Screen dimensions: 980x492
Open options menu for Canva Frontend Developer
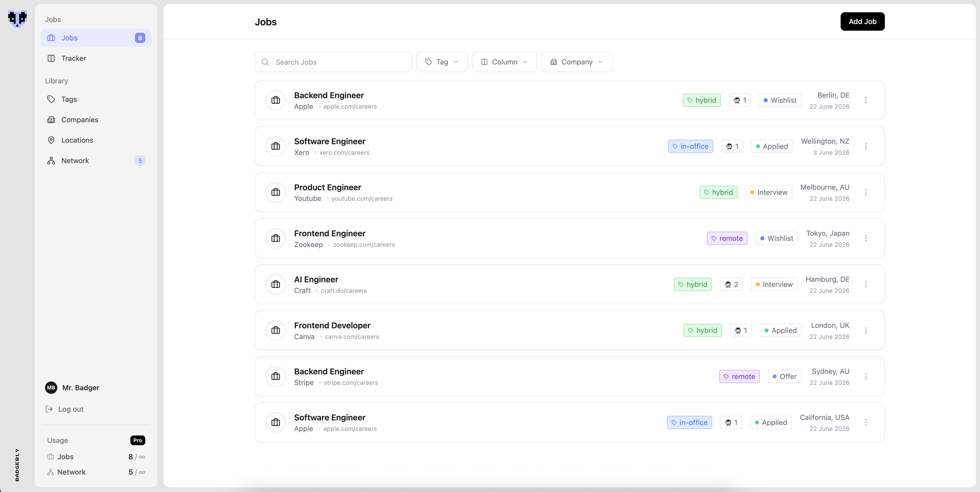pyautogui.click(x=866, y=331)
